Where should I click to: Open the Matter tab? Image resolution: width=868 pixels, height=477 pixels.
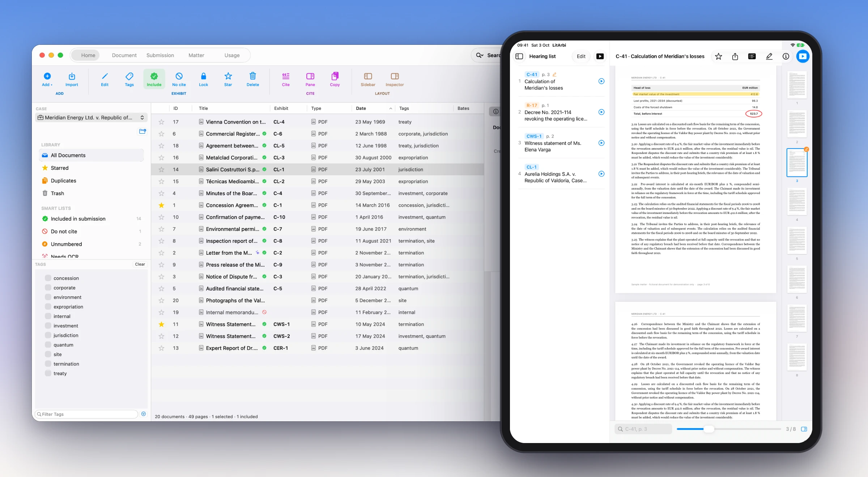(x=196, y=55)
